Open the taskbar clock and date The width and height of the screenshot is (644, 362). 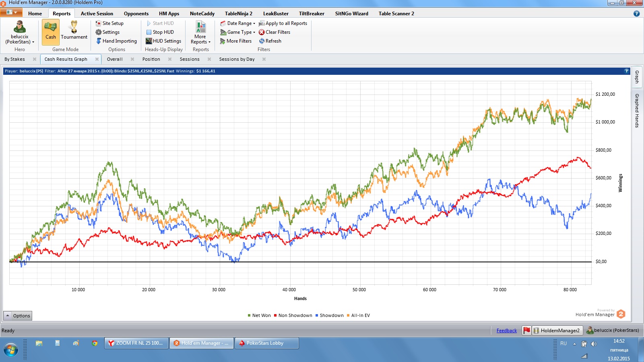[619, 350]
